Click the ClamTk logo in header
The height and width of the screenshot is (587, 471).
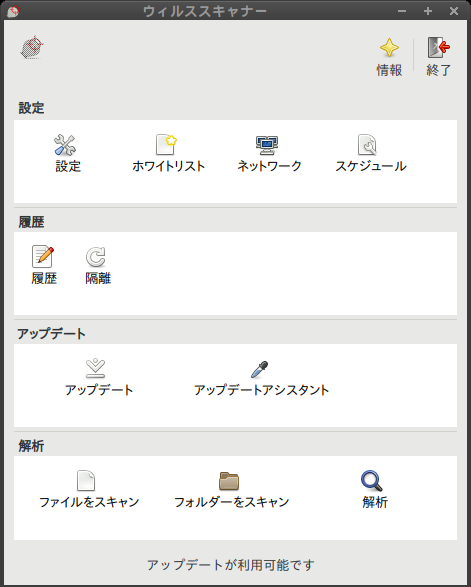coord(32,47)
